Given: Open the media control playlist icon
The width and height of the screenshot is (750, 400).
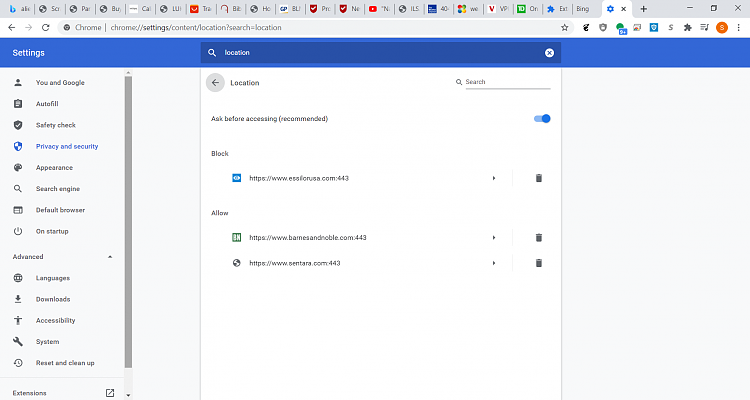Looking at the screenshot, I should tap(705, 28).
